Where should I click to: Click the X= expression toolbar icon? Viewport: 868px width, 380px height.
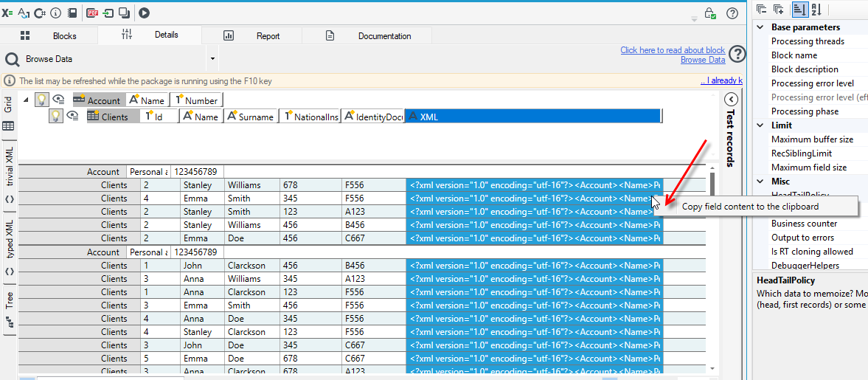point(8,13)
